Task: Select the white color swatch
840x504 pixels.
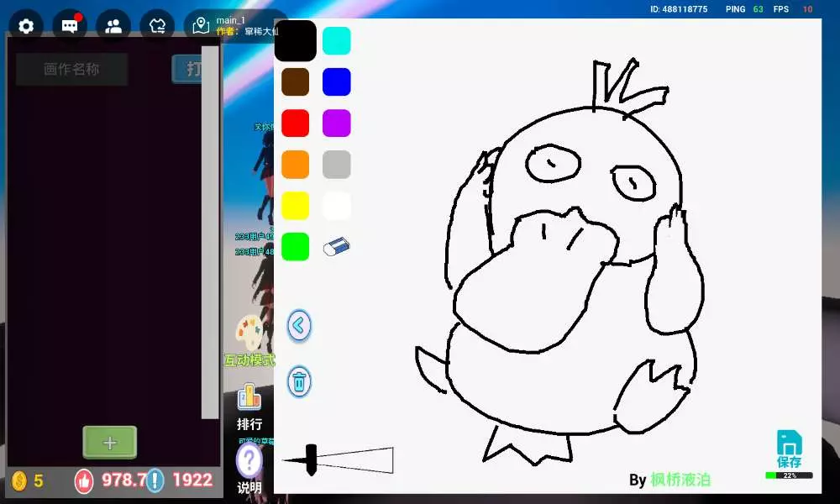Action: click(x=337, y=206)
